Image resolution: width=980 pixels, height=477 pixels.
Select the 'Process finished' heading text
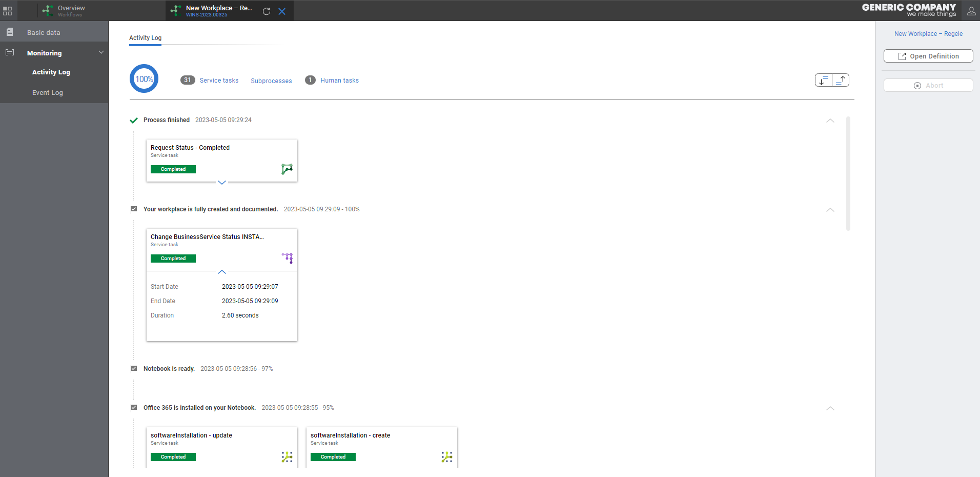(x=167, y=120)
